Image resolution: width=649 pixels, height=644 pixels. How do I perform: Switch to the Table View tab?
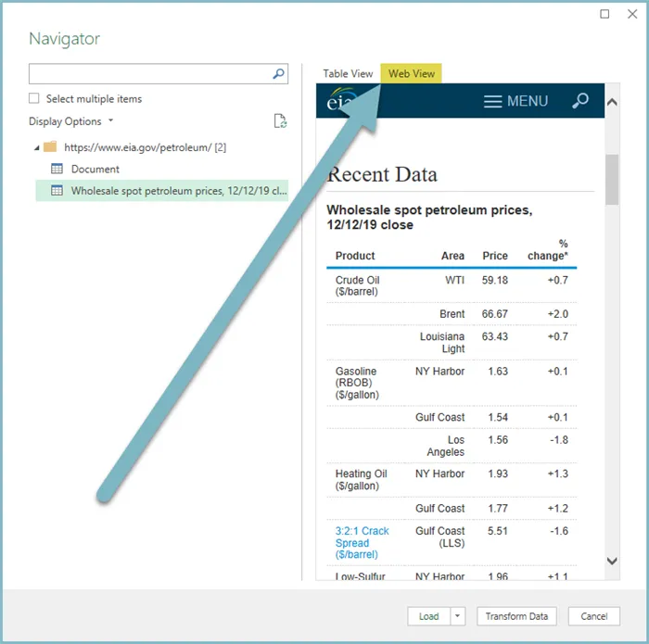[x=348, y=74]
